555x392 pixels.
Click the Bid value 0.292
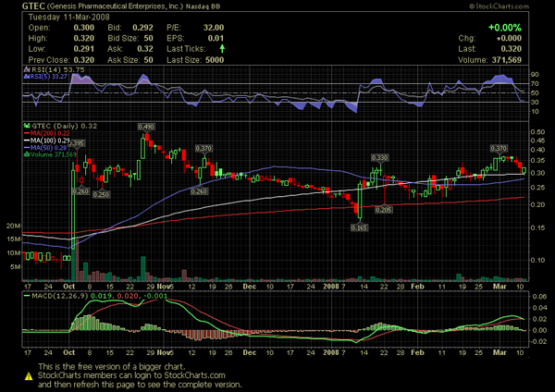click(x=142, y=28)
